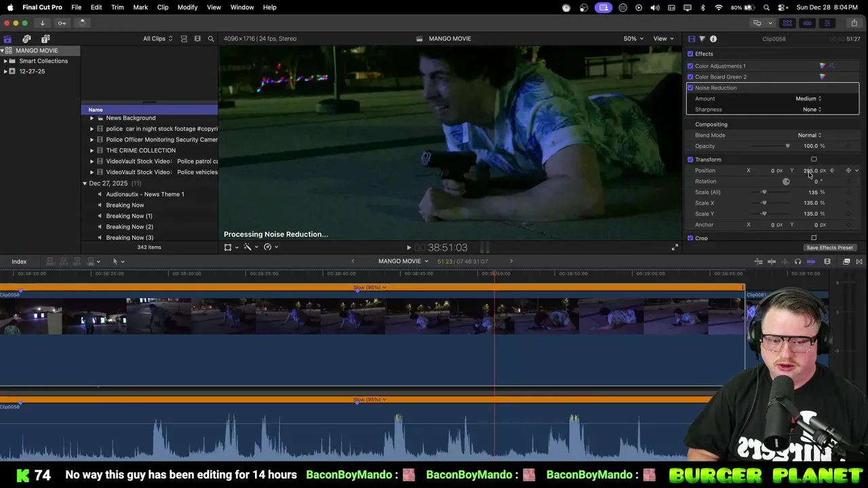Open the transitions browser in timeline toolbar

pyautogui.click(x=859, y=262)
